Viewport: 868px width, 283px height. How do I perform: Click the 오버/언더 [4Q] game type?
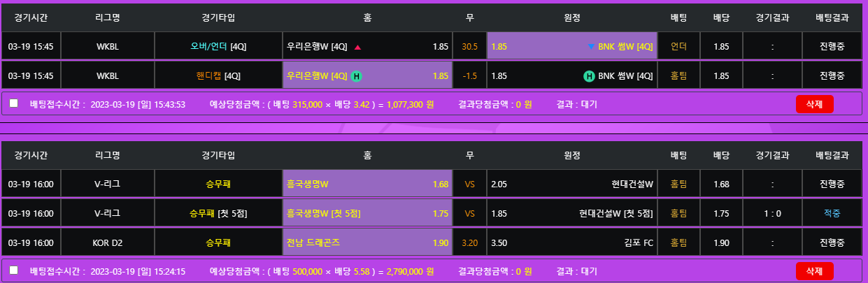[x=218, y=47]
